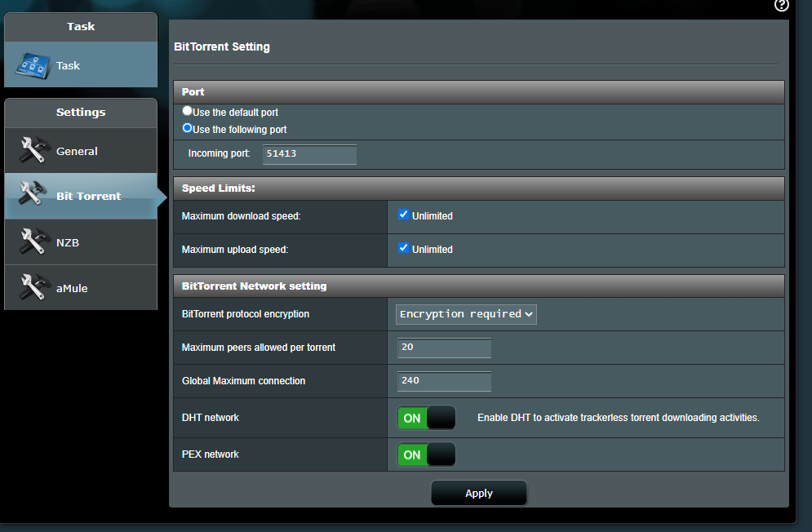Uncheck Unlimited for maximum download speed
The height and width of the screenshot is (532, 812).
(403, 215)
